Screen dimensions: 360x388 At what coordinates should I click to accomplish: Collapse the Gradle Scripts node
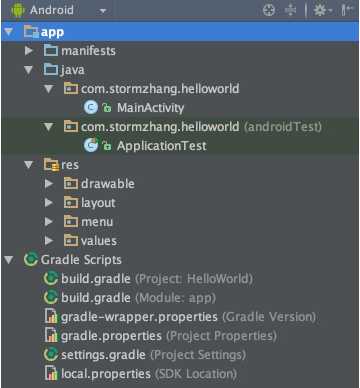(x=9, y=260)
